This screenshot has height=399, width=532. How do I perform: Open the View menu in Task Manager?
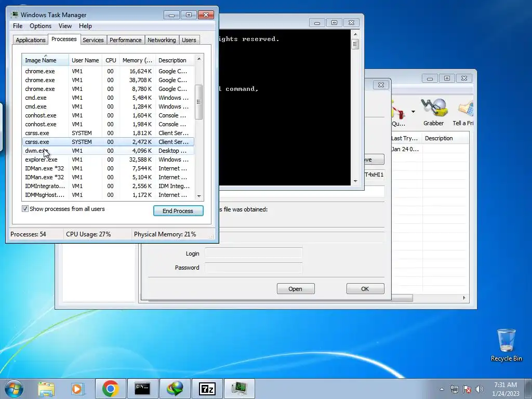(x=65, y=26)
